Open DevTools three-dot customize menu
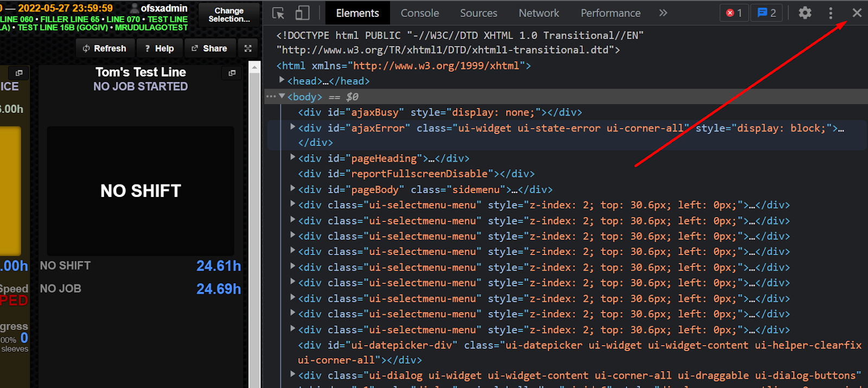The width and height of the screenshot is (868, 388). 831,13
